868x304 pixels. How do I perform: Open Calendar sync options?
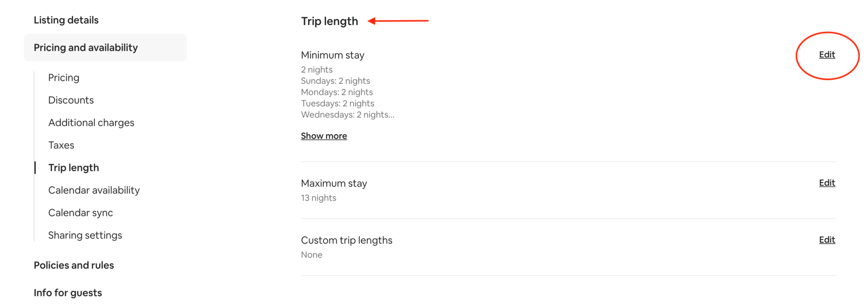[81, 213]
